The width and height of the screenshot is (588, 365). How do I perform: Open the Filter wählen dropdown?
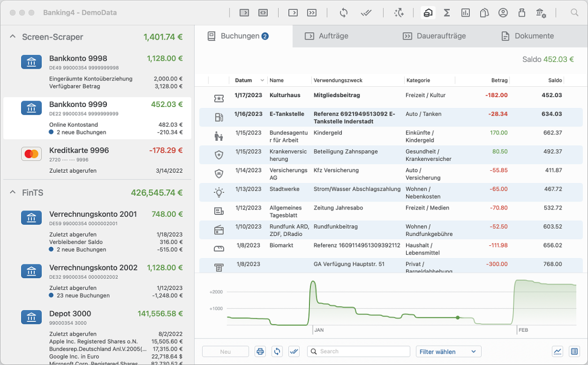(449, 351)
